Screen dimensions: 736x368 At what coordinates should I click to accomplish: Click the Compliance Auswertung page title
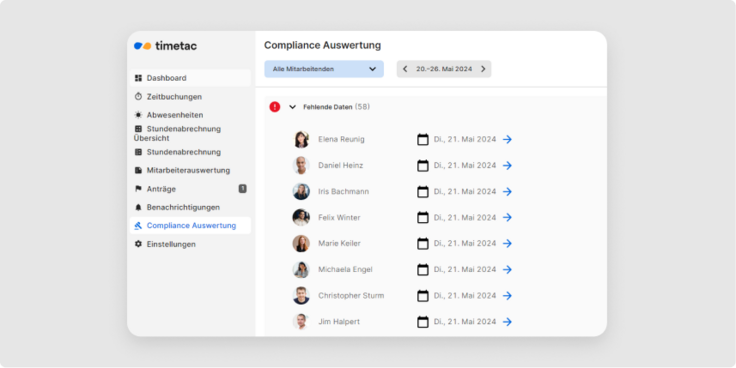tap(322, 45)
